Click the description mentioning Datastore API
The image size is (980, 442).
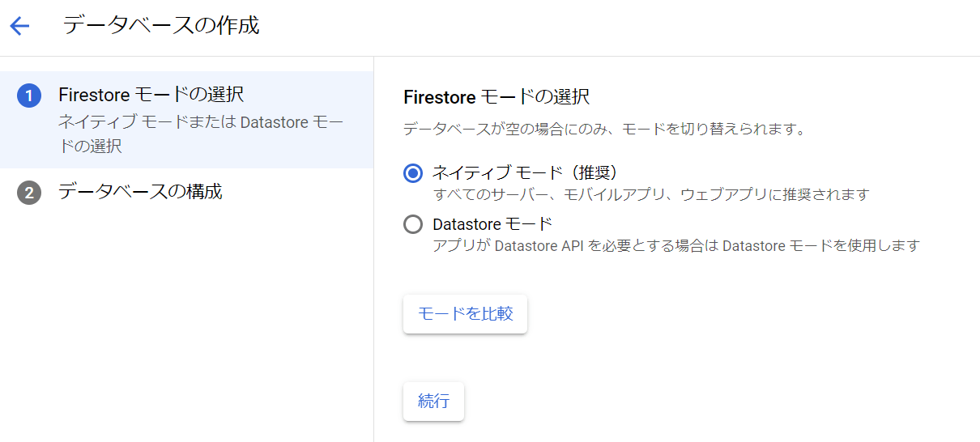click(676, 244)
